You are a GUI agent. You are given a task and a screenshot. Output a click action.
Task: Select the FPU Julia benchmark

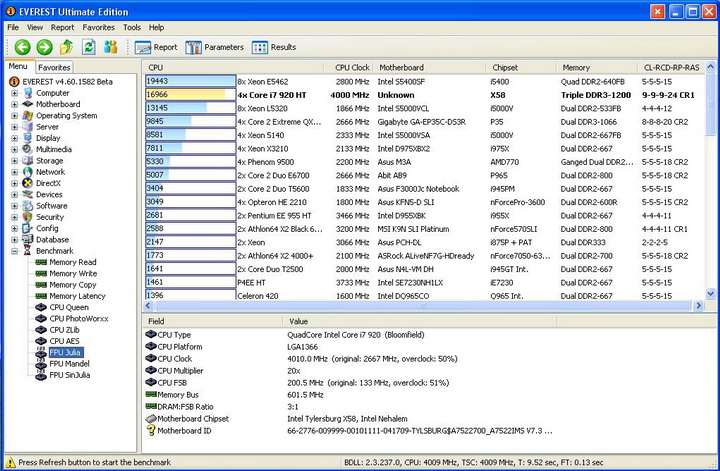pyautogui.click(x=66, y=353)
